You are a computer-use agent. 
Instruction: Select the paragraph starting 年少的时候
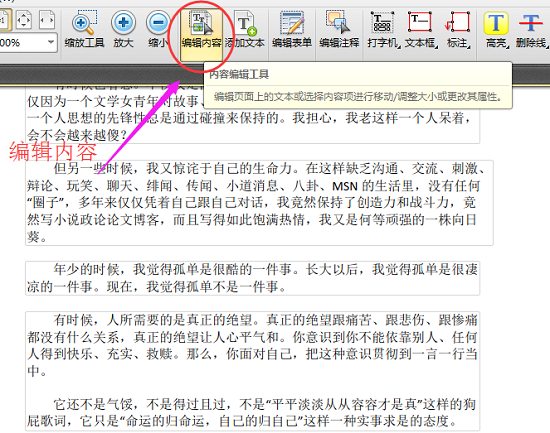pos(252,278)
